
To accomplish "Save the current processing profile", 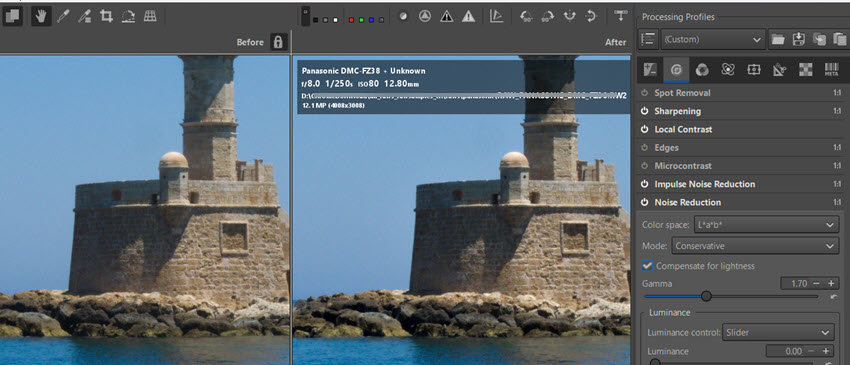I will 799,39.
